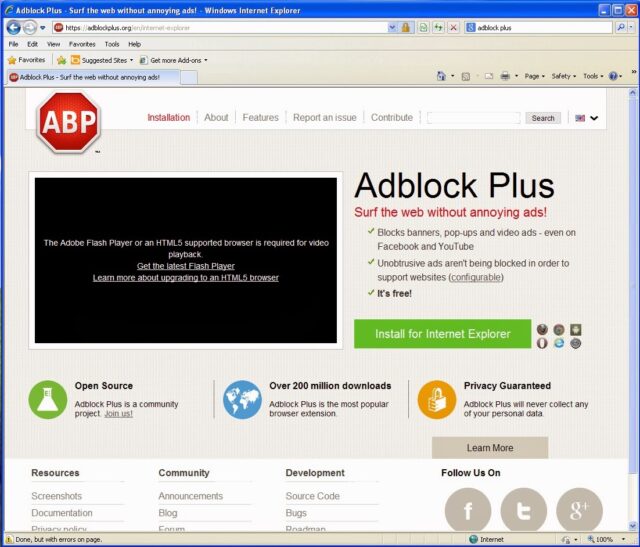Click the magnifier search icon beside search box
The height and width of the screenshot is (547, 640).
[x=620, y=27]
